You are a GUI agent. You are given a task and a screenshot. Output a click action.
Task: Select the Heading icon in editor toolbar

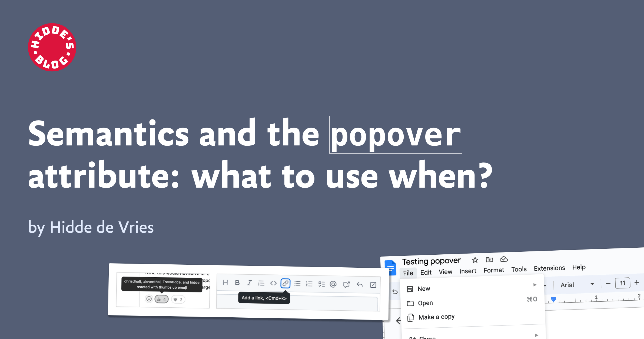[x=225, y=282]
